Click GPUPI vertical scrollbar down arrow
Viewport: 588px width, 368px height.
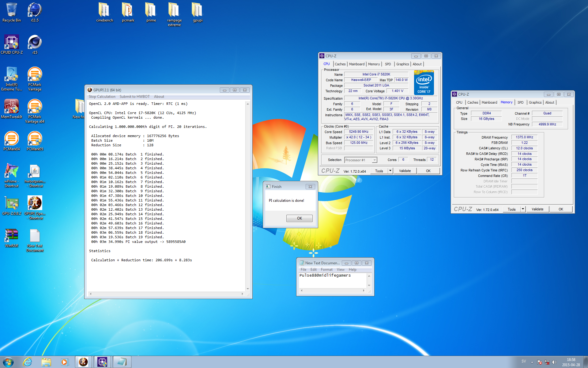[x=248, y=289]
